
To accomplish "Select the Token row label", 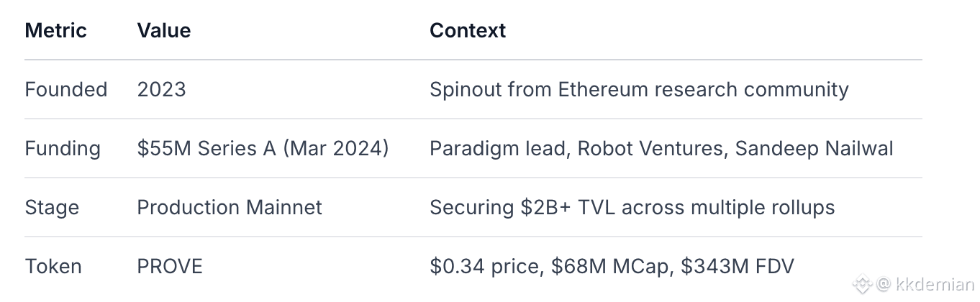I will tap(53, 267).
